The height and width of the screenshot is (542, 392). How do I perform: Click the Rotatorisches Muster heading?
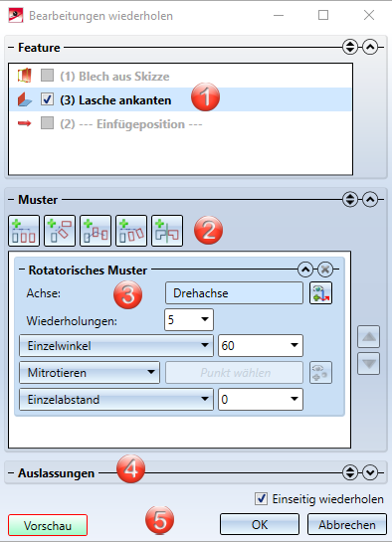[88, 270]
